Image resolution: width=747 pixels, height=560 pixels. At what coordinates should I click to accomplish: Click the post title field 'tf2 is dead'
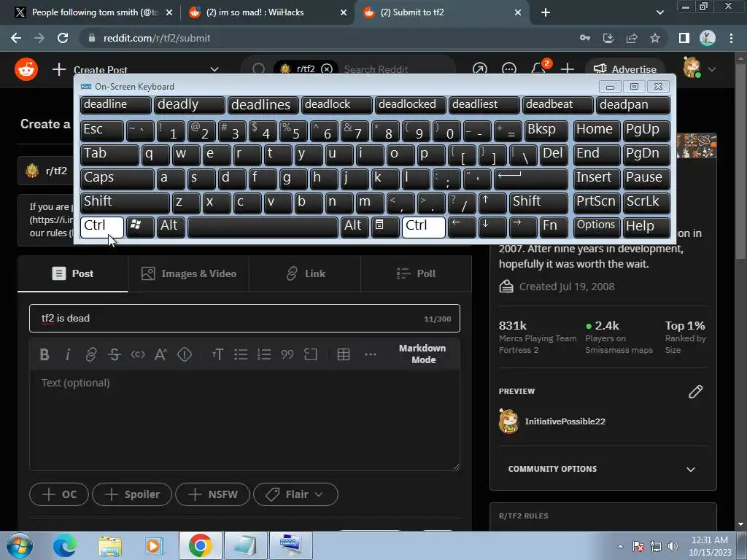244,319
